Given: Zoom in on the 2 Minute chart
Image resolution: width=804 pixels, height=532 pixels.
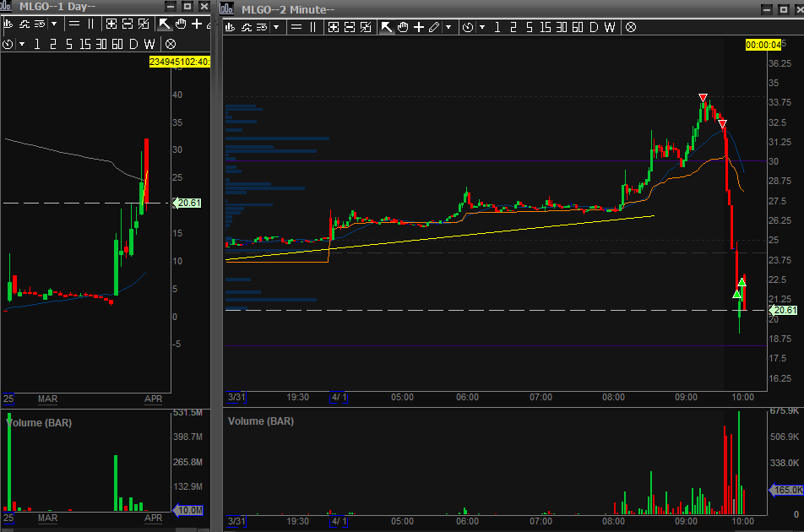Looking at the screenshot, I should click(x=334, y=27).
